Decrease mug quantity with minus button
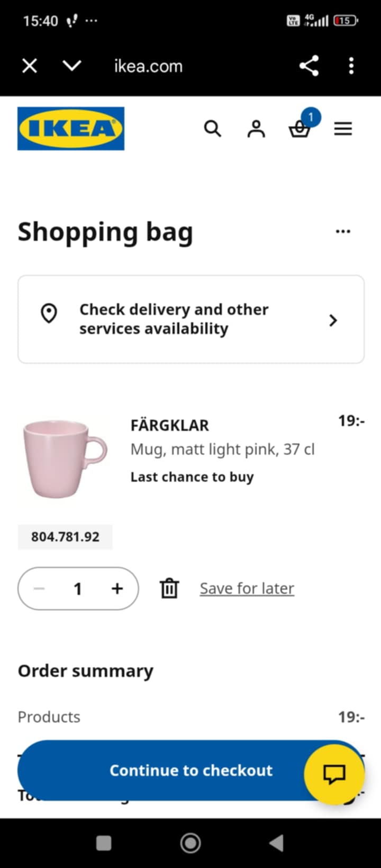 [x=39, y=589]
